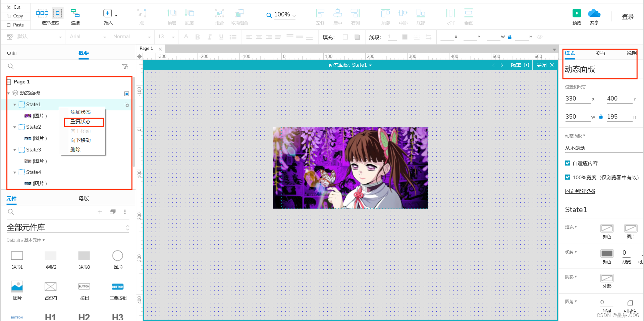
Task: Click the Cut scissors icon
Action: (9, 7)
